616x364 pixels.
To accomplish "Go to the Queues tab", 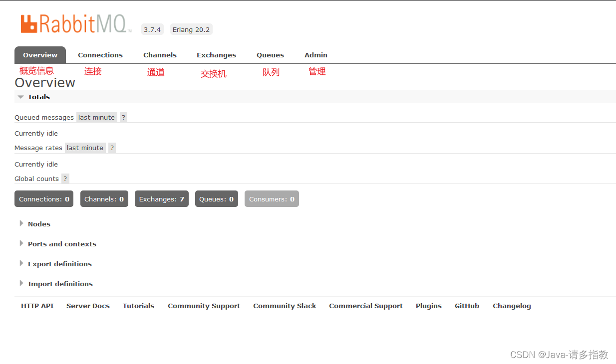I will (270, 55).
